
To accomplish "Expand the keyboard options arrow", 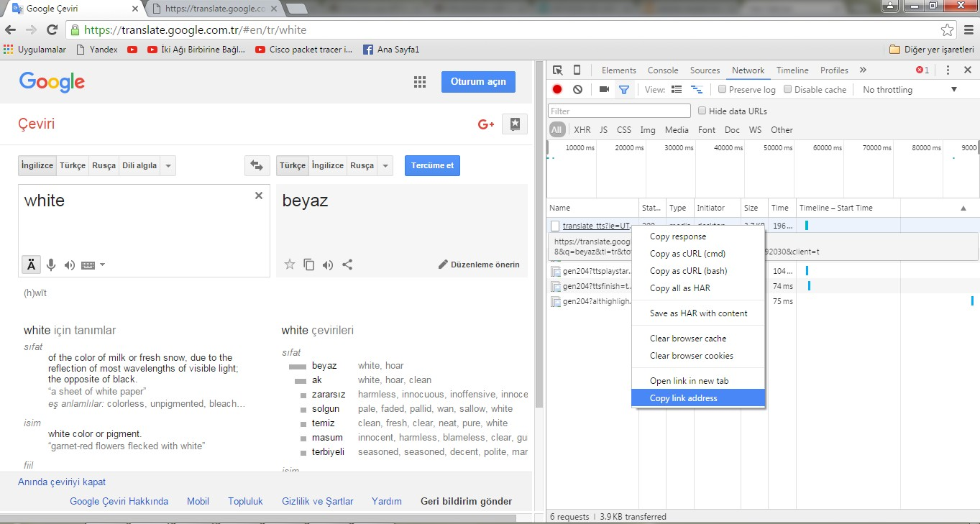I will click(x=102, y=265).
